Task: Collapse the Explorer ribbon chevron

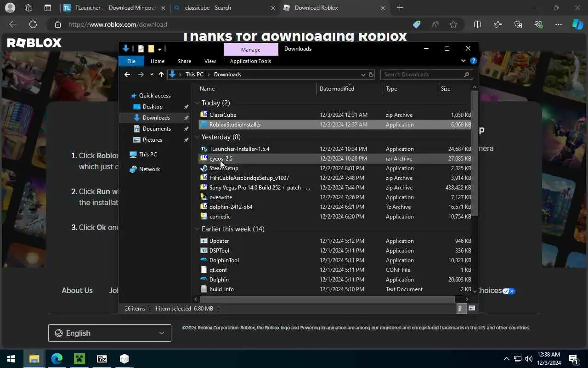Action: 463,61
